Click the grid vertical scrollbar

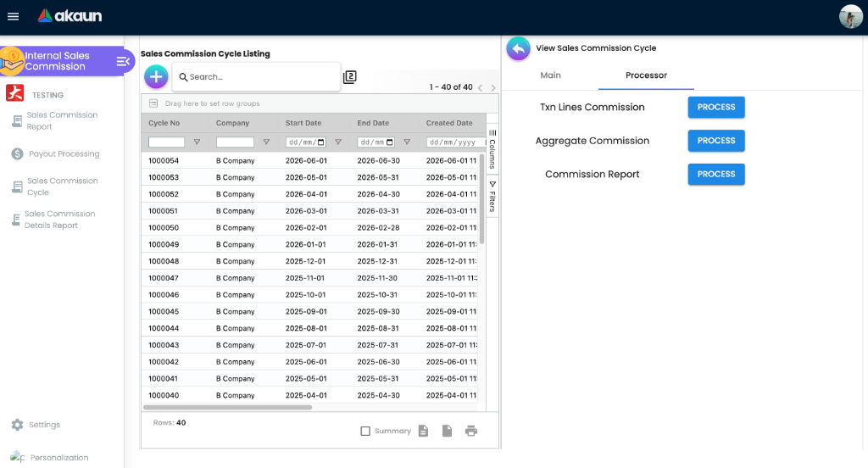point(481,199)
